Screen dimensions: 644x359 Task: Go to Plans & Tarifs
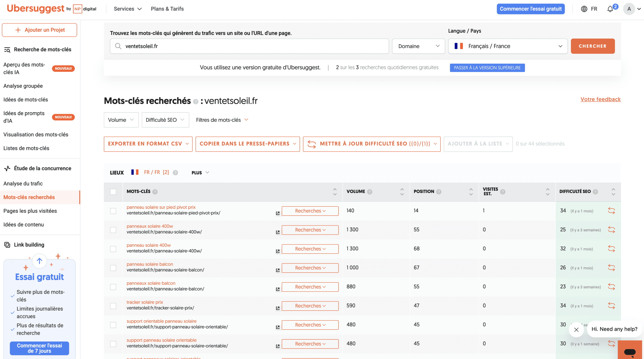[167, 9]
